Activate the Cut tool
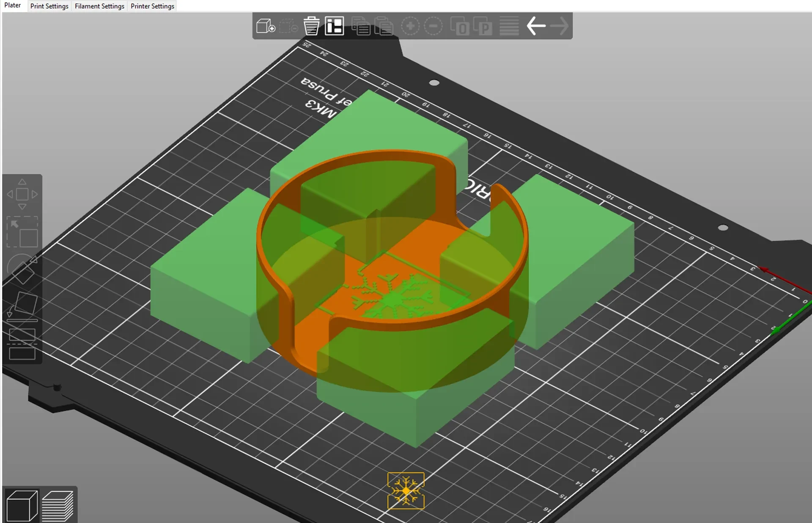 point(22,344)
